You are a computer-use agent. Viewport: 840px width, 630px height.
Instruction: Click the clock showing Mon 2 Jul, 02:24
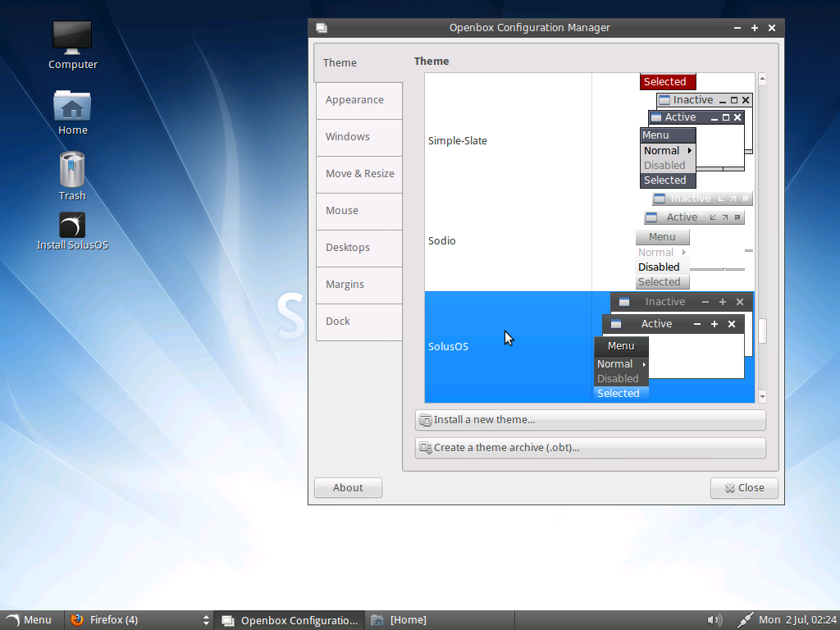797,620
